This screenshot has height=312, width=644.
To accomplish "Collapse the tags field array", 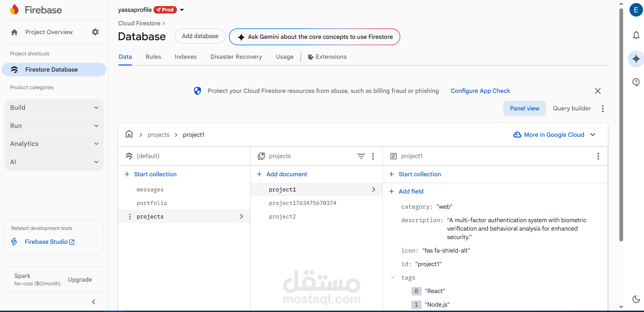I will pos(393,278).
